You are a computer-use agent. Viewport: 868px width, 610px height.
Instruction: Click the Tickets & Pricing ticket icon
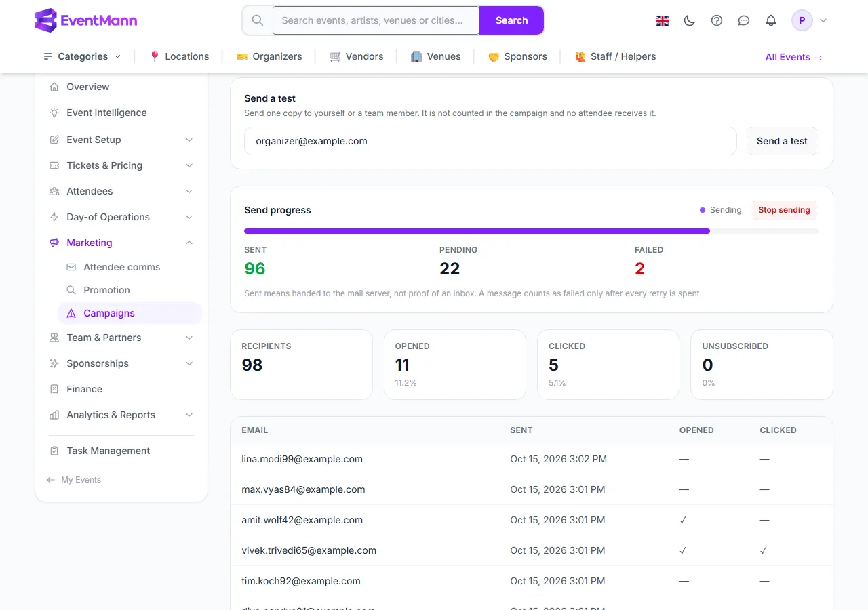[54, 165]
